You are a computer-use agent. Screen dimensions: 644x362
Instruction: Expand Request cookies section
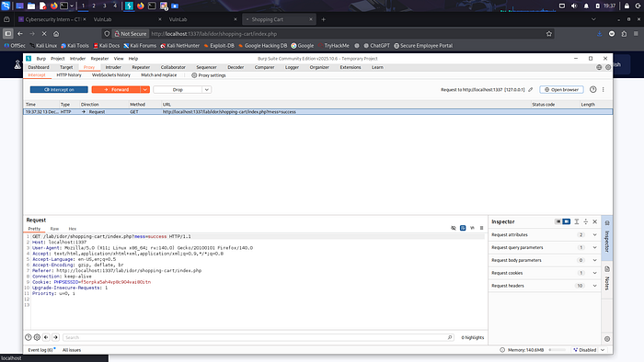point(545,273)
